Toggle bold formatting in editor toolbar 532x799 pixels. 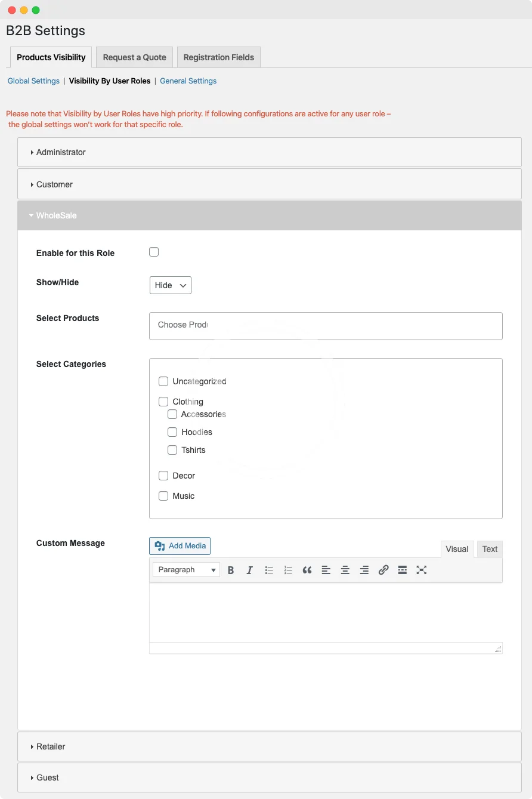[x=231, y=570]
